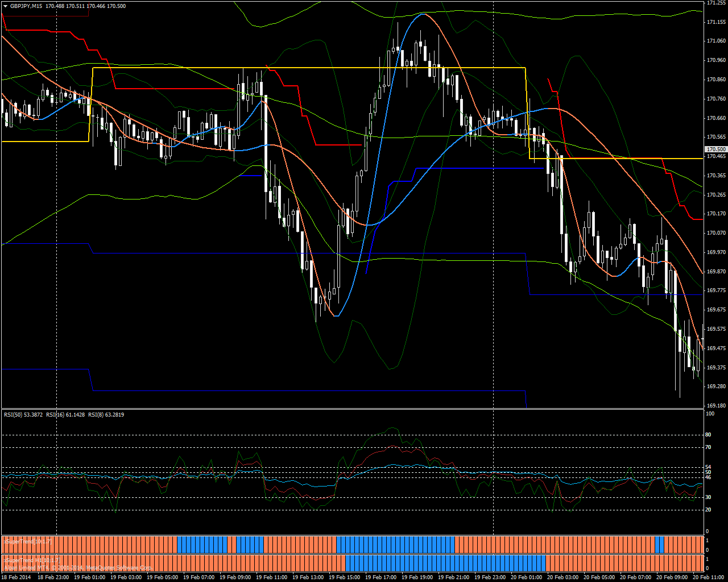Click the 170.860 price scale label
728x582 pixels.
715,80
